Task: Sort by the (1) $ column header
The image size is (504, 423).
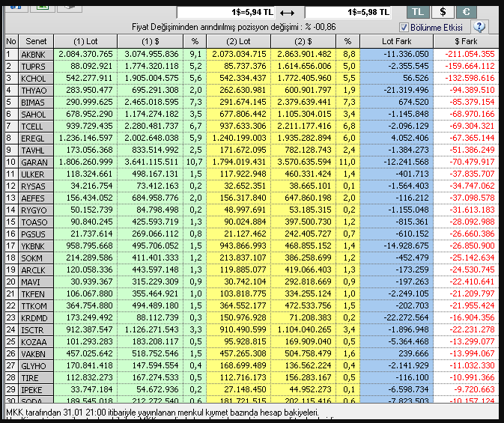Action: (x=150, y=41)
